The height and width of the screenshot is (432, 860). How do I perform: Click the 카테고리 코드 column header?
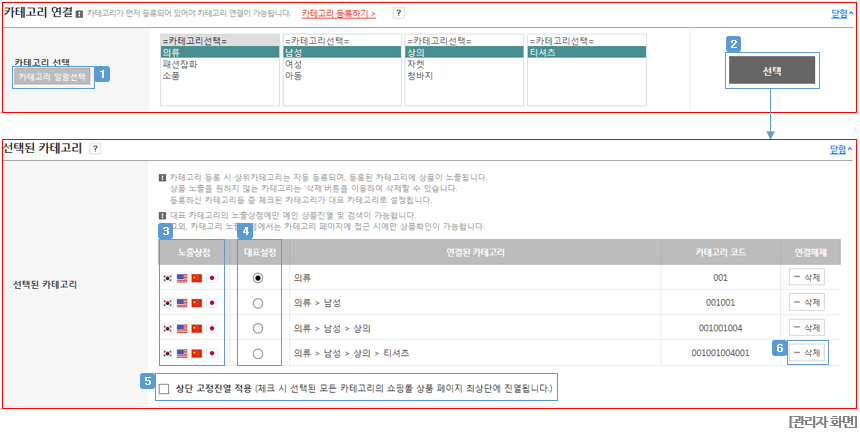(721, 252)
